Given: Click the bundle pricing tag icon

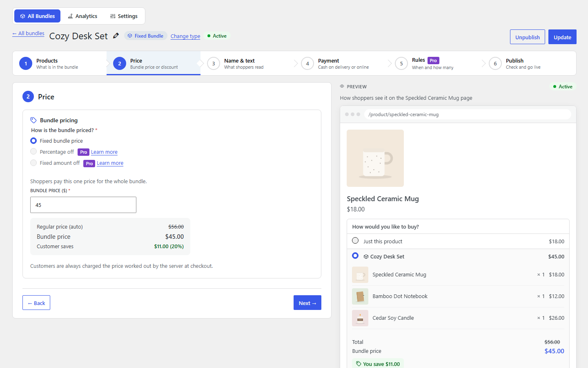Looking at the screenshot, I should [x=33, y=120].
